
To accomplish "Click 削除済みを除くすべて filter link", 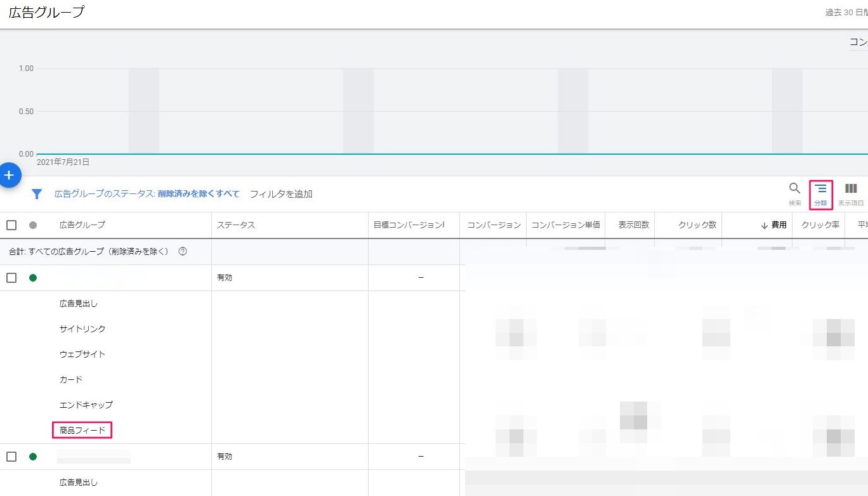I will click(x=199, y=194).
